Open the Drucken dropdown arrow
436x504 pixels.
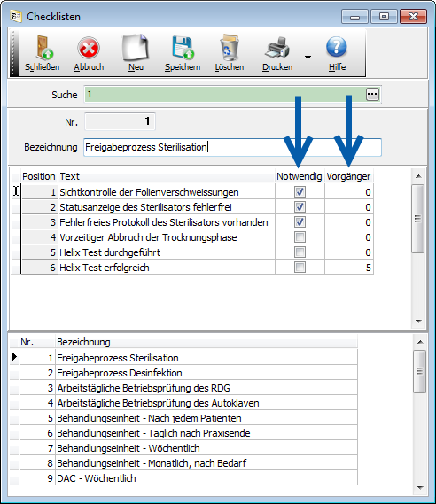point(308,58)
